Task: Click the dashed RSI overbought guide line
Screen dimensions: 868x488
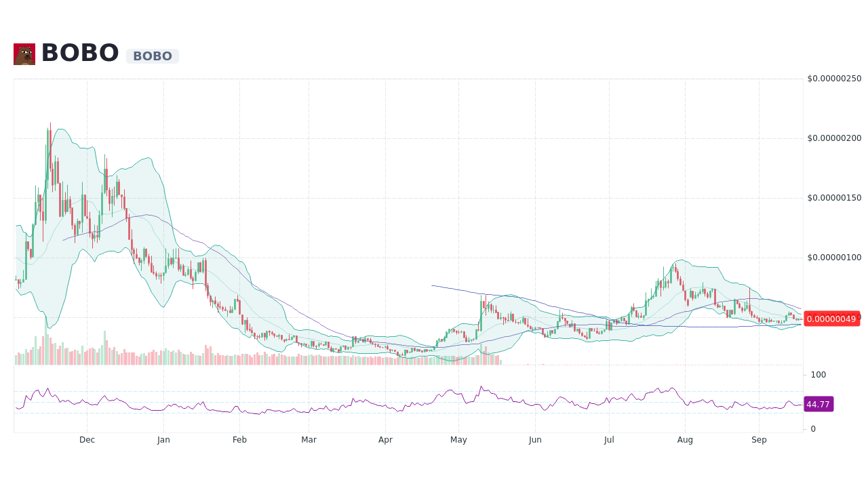Action: (x=407, y=391)
